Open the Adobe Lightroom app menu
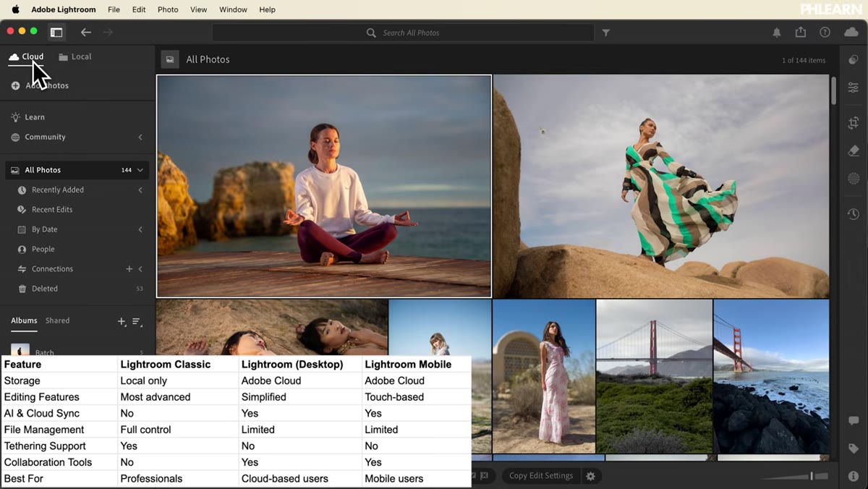This screenshot has width=868, height=489. [64, 9]
